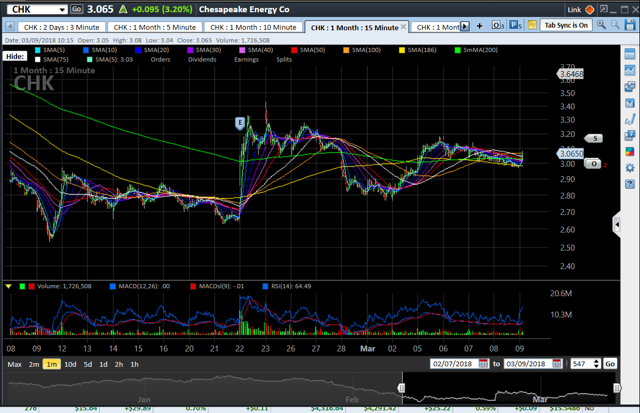Viewport: 640px width, 413px height.
Task: Click the O order marker on price axis
Action: (593, 164)
